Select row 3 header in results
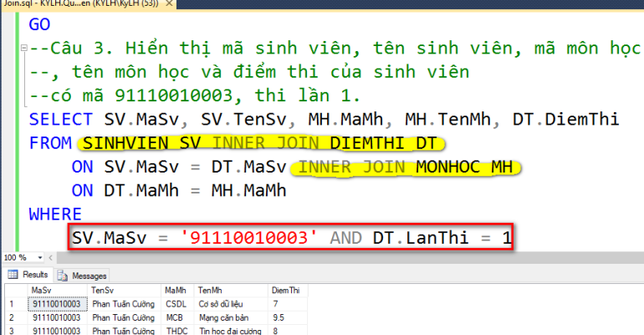The width and height of the screenshot is (644, 335). tap(16, 331)
